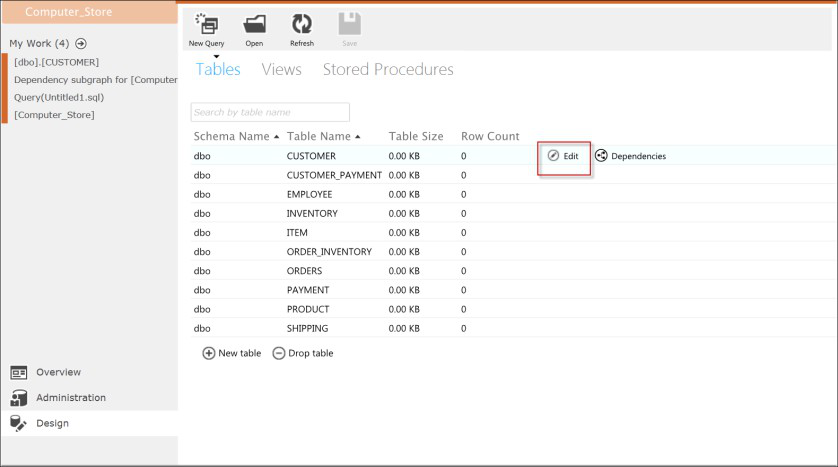Image resolution: width=838 pixels, height=467 pixels.
Task: Click the Save disk icon
Action: [349, 24]
